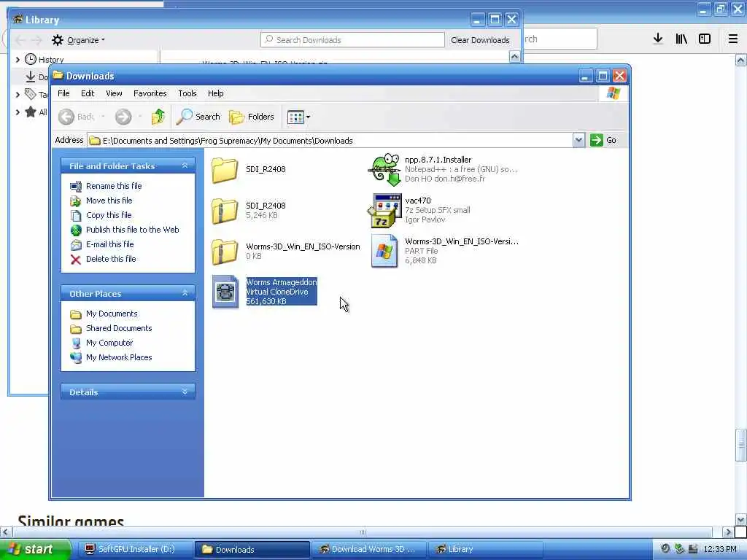Select the Worms-3D PART file icon
The width and height of the screenshot is (747, 560).
click(x=384, y=251)
